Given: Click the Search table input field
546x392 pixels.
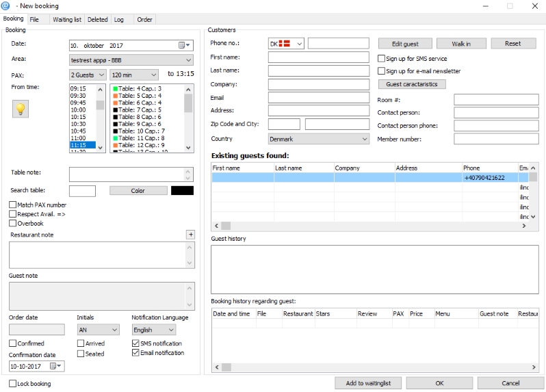Looking at the screenshot, I should click(82, 191).
